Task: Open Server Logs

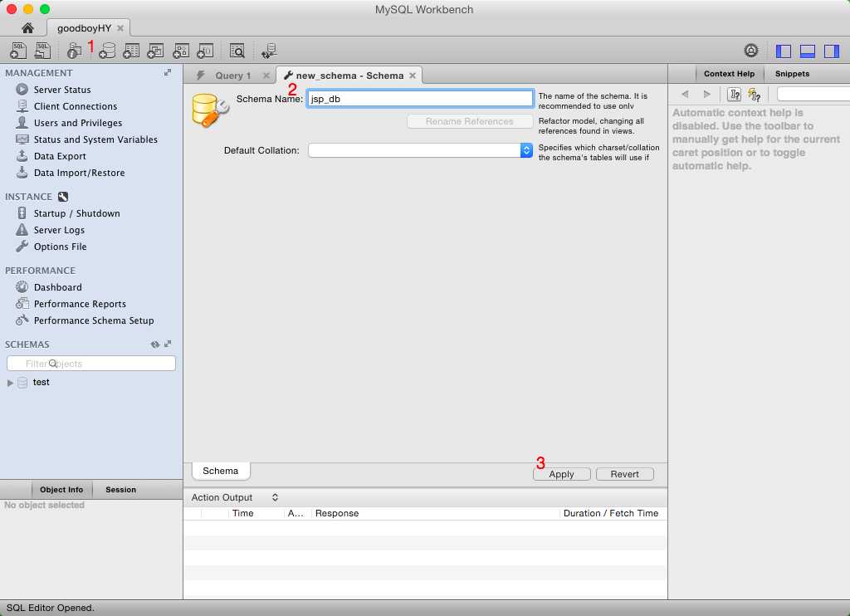Action: tap(59, 230)
